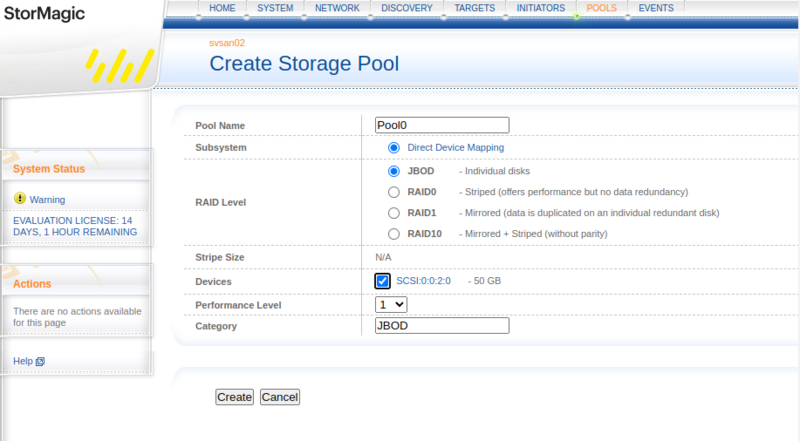This screenshot has height=441, width=800.
Task: Click the yellow warning status icon
Action: coord(20,199)
